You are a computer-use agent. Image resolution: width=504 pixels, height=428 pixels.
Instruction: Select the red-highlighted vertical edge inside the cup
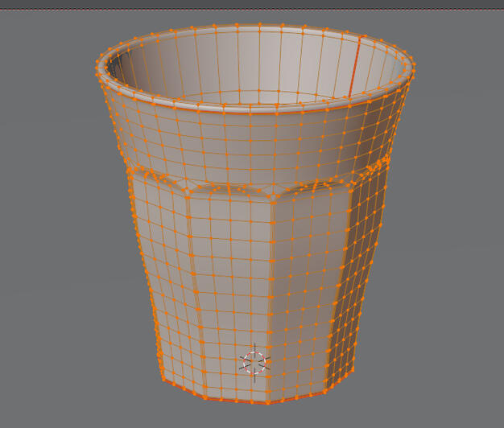pos(354,67)
